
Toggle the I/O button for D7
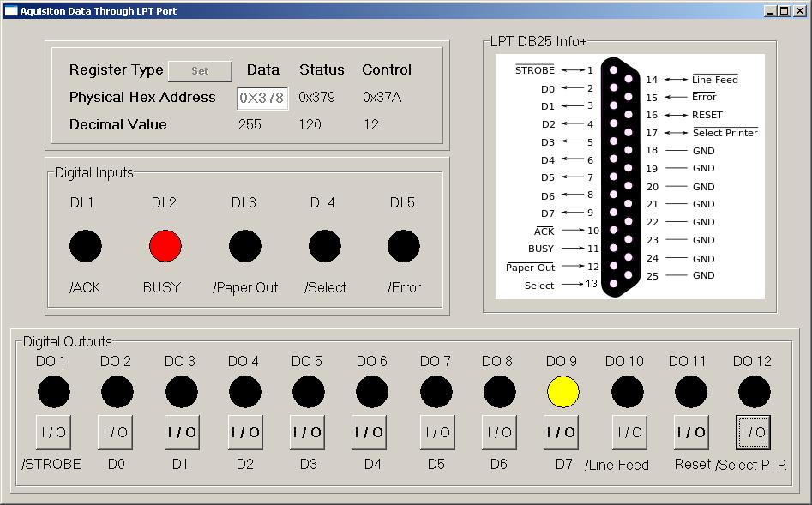point(561,432)
